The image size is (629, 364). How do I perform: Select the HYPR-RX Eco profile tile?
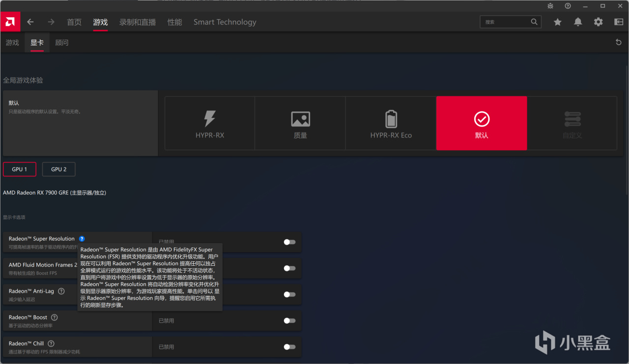[391, 123]
